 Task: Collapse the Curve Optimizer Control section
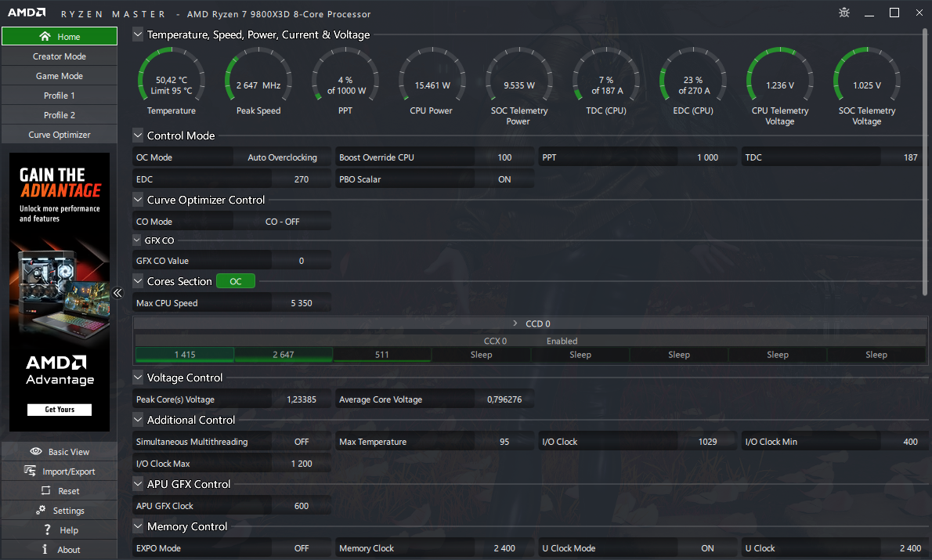(138, 200)
